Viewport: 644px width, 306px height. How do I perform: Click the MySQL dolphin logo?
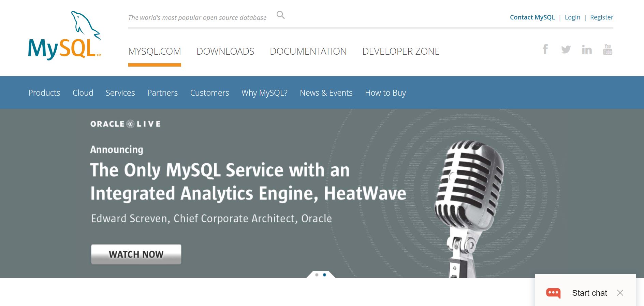pyautogui.click(x=64, y=36)
